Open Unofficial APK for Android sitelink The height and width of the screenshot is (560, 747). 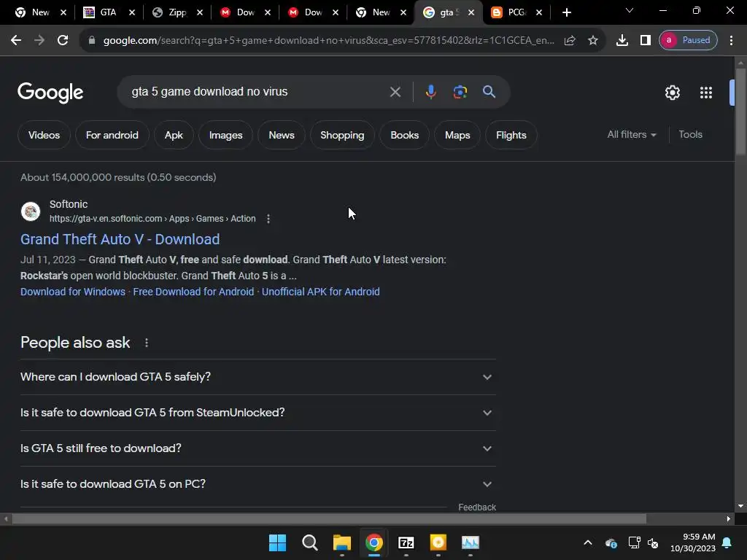(321, 292)
